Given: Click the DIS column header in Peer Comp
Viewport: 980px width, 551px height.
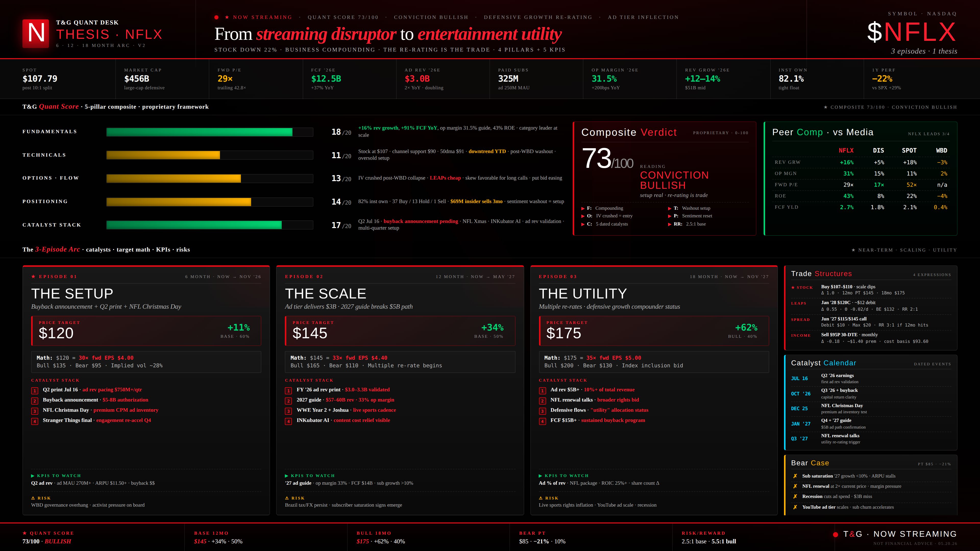Looking at the screenshot, I should pyautogui.click(x=878, y=151).
